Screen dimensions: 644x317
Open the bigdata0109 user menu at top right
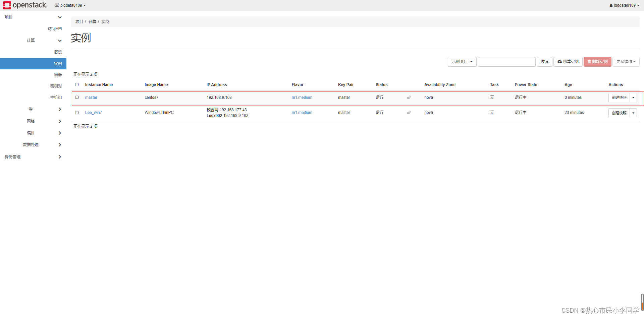click(x=624, y=5)
